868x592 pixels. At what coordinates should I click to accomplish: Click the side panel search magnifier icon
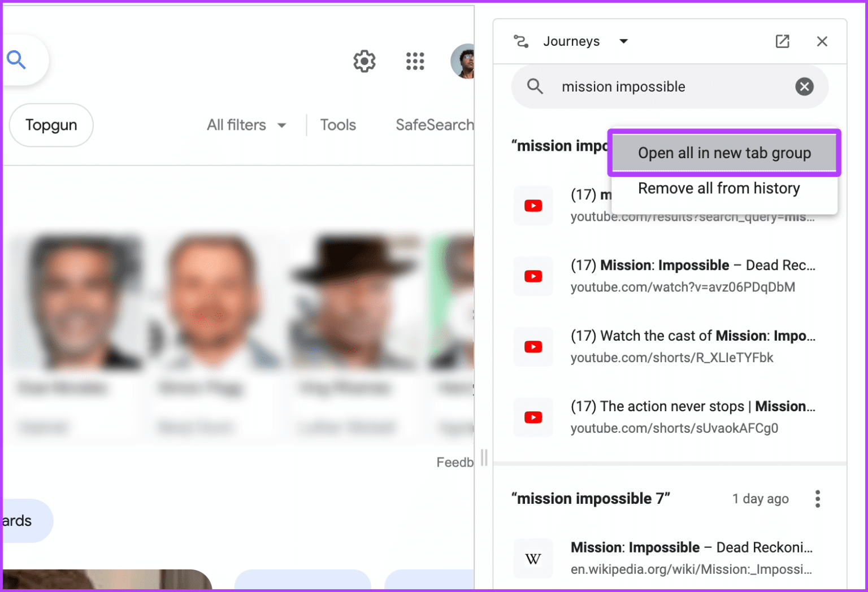point(535,86)
